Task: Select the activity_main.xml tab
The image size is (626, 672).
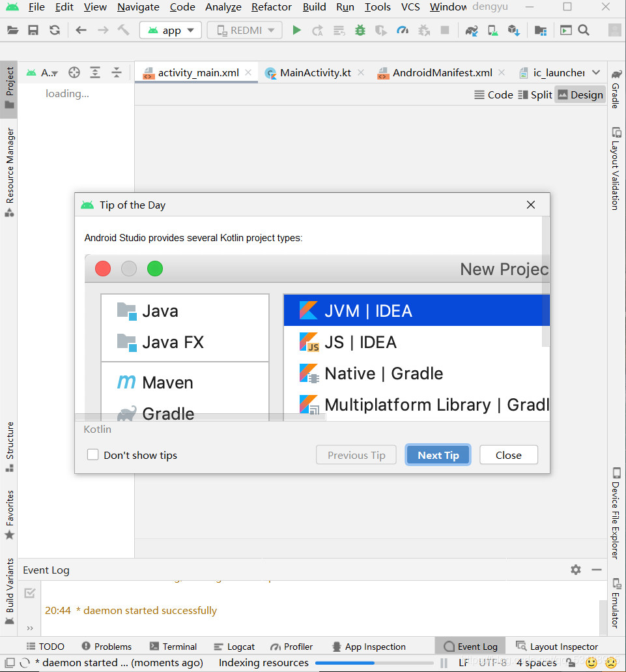Action: click(x=198, y=72)
